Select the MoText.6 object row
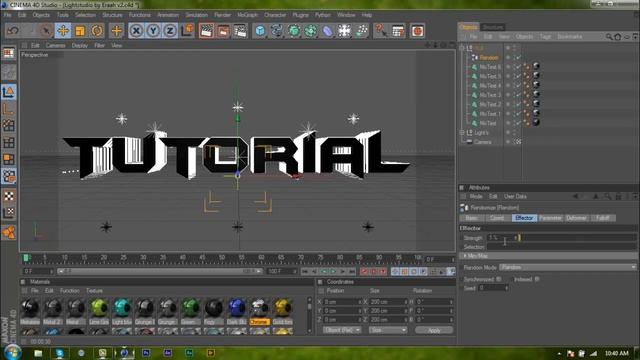The width and height of the screenshot is (640, 360). pos(490,67)
